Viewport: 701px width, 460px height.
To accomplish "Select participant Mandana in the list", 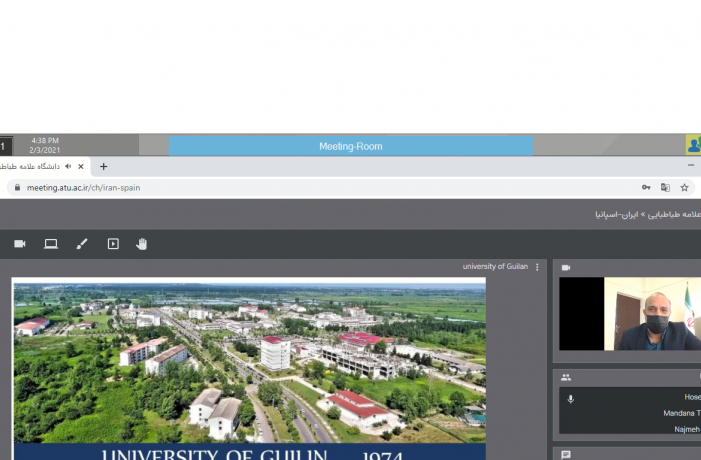I will coord(682,413).
